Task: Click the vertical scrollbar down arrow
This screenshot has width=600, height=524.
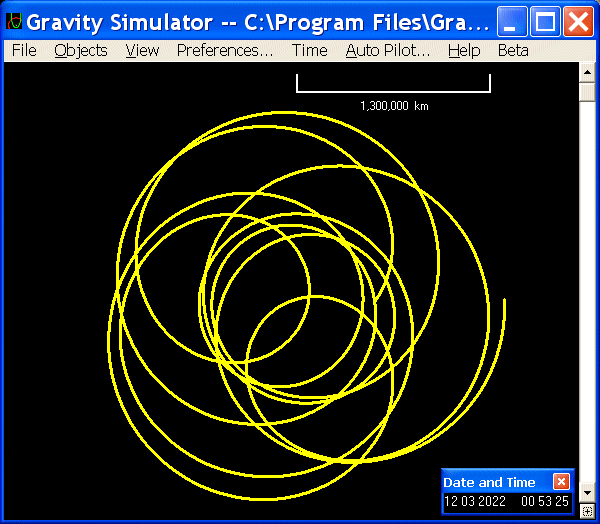Action: click(587, 493)
